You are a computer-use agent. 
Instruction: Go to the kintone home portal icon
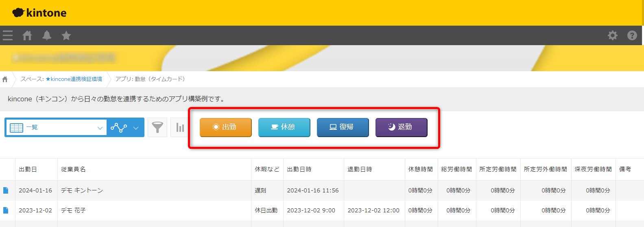[27, 35]
